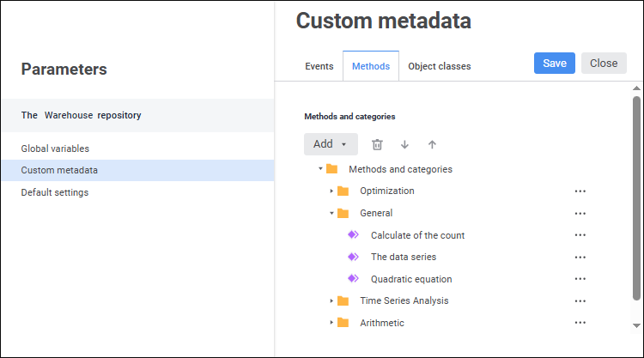Expand the Optimization folder
644x358 pixels.
pos(331,191)
